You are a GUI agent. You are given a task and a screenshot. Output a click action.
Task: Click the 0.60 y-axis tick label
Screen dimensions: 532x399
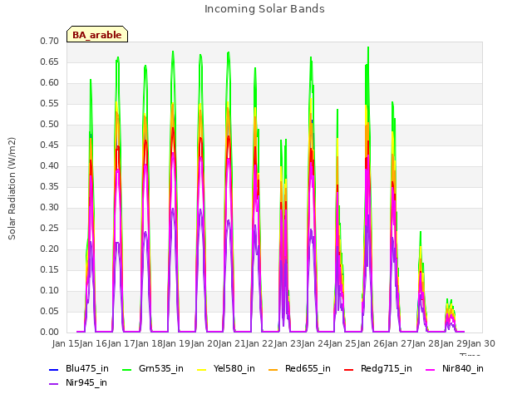click(50, 83)
